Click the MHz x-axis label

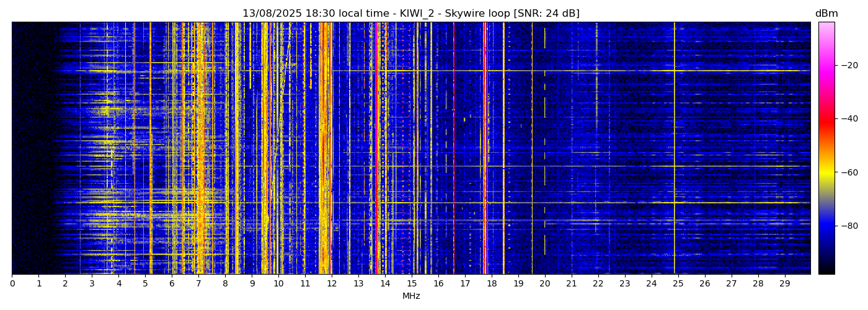point(411,296)
